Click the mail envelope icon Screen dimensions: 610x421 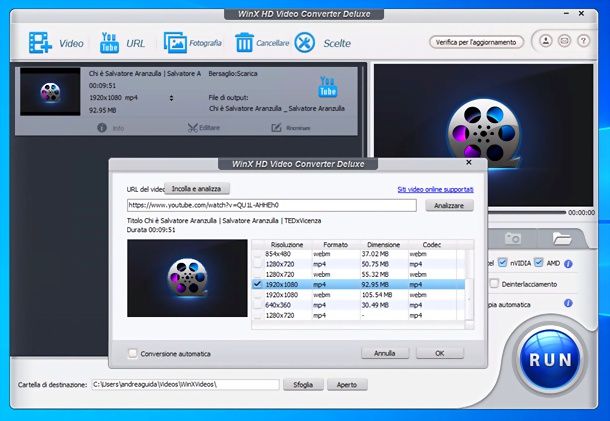tap(564, 42)
